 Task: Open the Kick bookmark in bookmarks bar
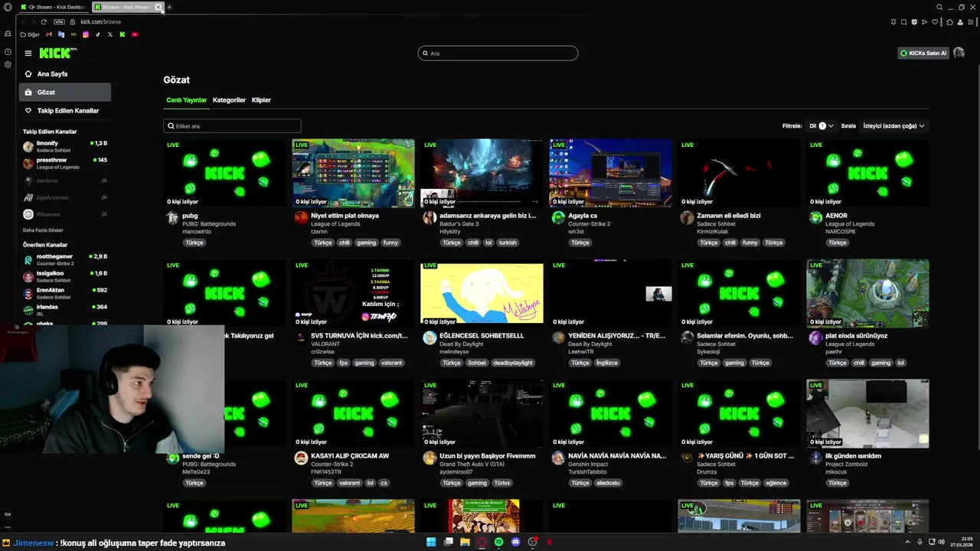(x=122, y=34)
